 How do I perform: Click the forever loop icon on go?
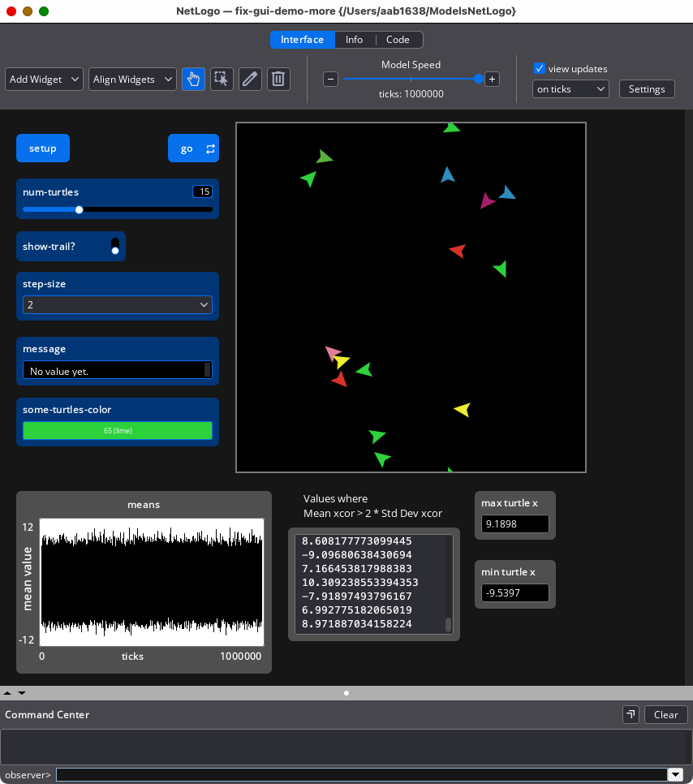(211, 149)
